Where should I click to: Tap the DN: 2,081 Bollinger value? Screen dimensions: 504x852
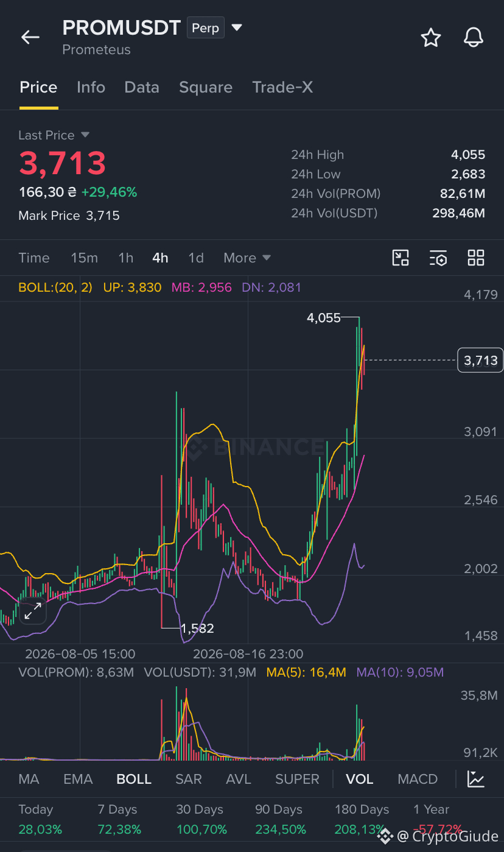click(271, 287)
